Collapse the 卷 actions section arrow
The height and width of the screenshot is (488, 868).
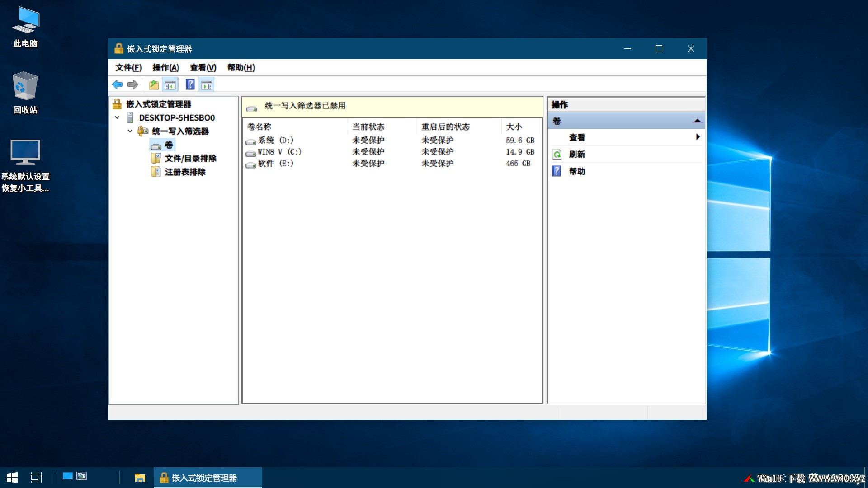(x=697, y=121)
